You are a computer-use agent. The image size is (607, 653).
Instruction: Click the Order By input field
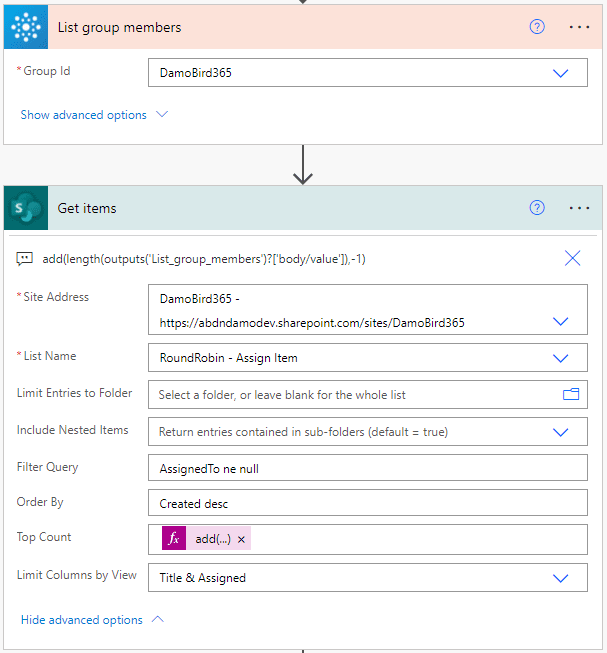[367, 503]
